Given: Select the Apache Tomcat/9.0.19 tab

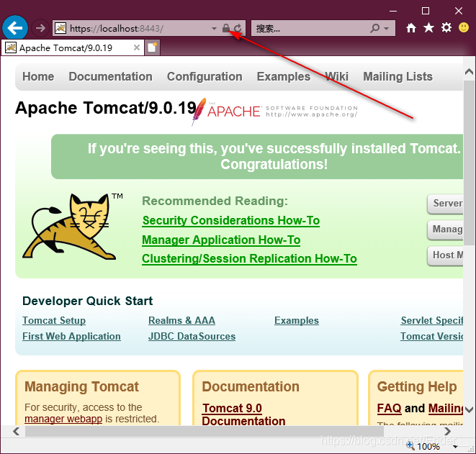Looking at the screenshot, I should (x=72, y=47).
